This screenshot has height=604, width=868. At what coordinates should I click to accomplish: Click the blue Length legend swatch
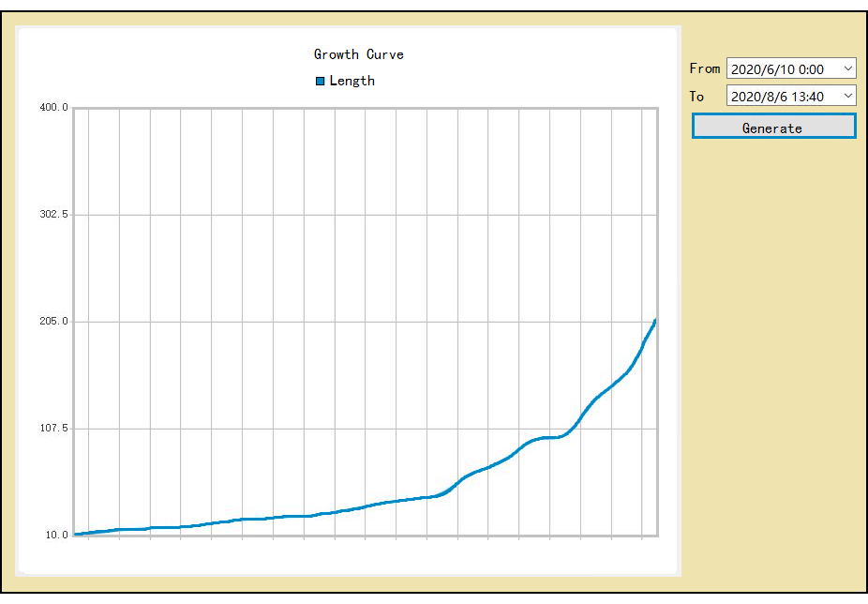(x=321, y=82)
